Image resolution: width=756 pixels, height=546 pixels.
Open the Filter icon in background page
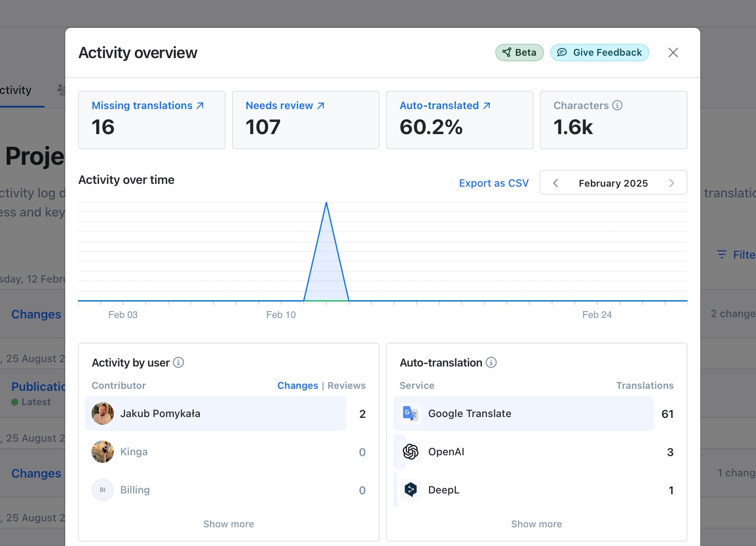point(721,255)
